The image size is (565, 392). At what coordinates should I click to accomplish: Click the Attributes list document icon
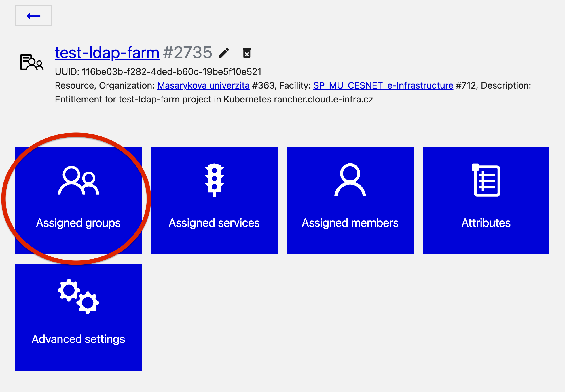click(x=486, y=180)
